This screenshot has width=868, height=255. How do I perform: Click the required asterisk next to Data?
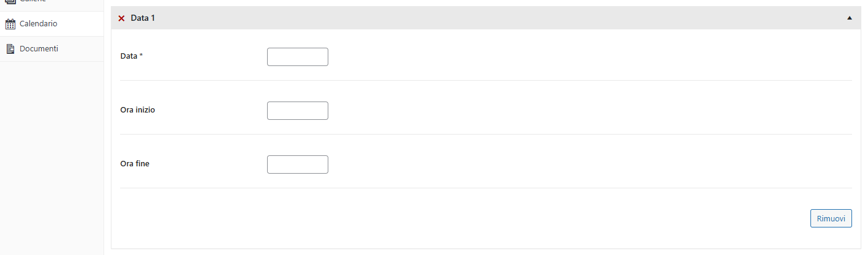141,56
